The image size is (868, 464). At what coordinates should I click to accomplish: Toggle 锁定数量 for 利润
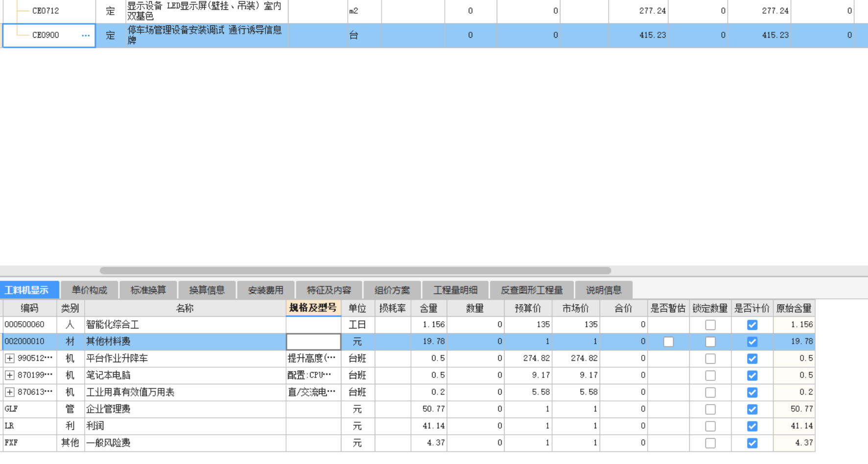pyautogui.click(x=710, y=426)
